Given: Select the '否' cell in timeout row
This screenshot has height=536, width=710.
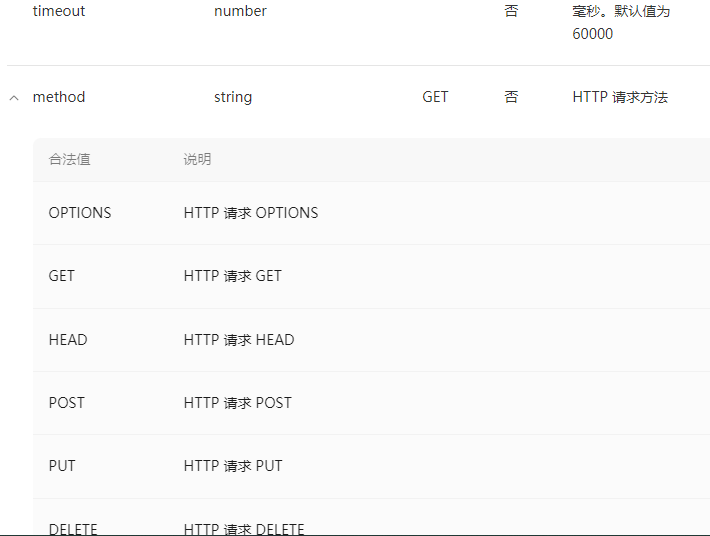Looking at the screenshot, I should pyautogui.click(x=511, y=11).
